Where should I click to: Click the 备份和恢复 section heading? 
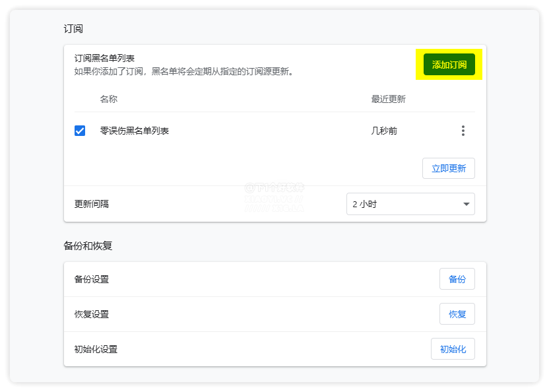[x=88, y=245]
